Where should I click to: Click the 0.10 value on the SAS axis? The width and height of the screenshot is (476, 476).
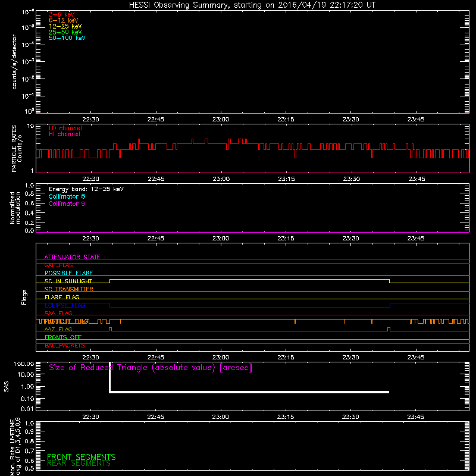tap(27, 399)
